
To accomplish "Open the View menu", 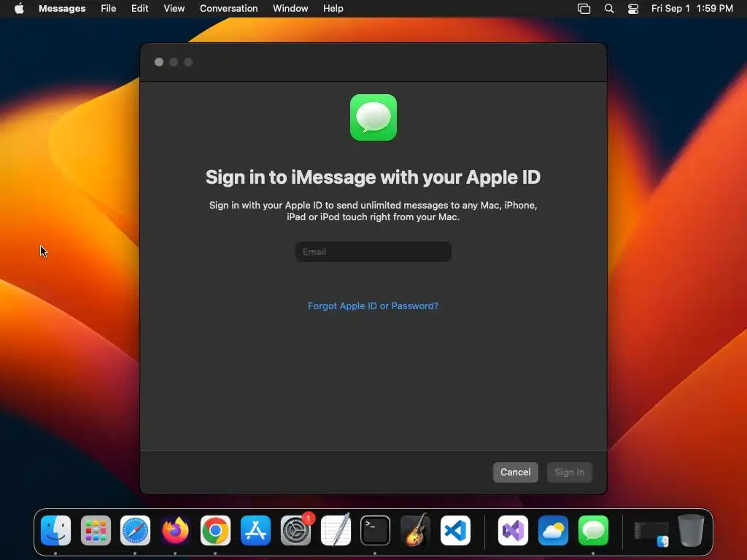I will 174,9.
